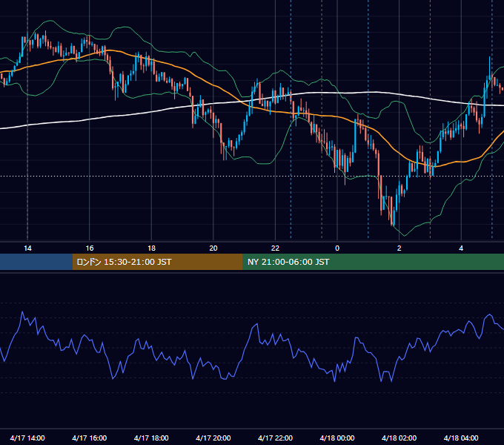This screenshot has height=445, width=504.
Task: Select the upper chart time label 0
Action: point(337,248)
